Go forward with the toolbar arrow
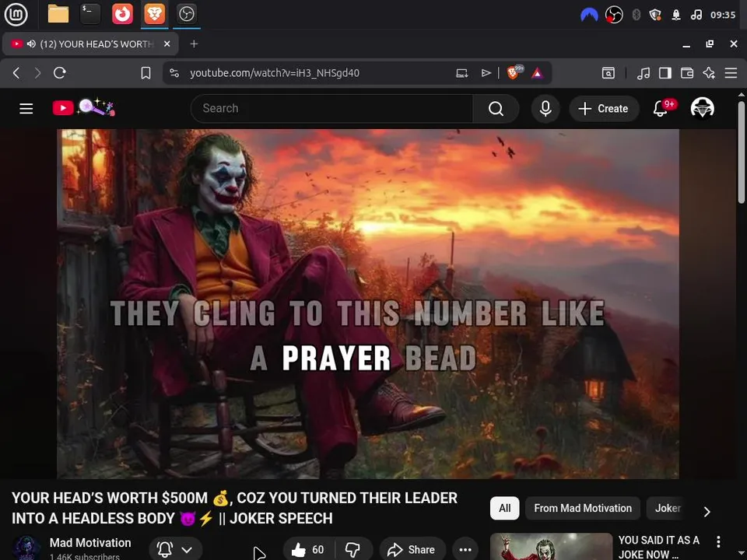This screenshot has height=560, width=747. (37, 73)
